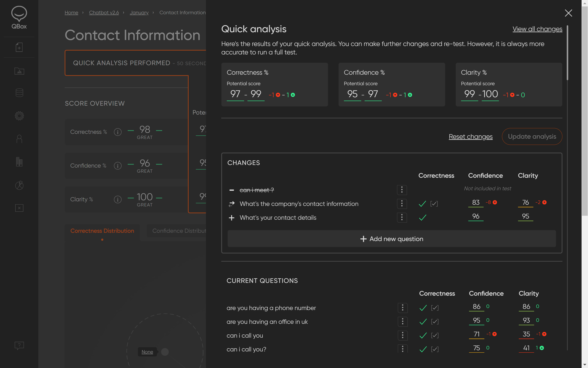This screenshot has width=588, height=368.
Task: Go to January breadcrumb
Action: click(x=139, y=13)
